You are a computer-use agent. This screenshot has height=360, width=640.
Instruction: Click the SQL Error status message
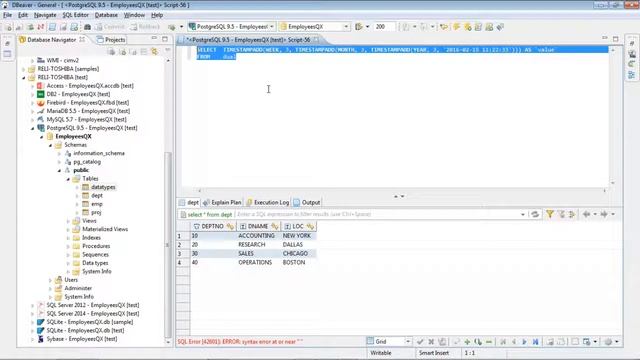(x=240, y=342)
